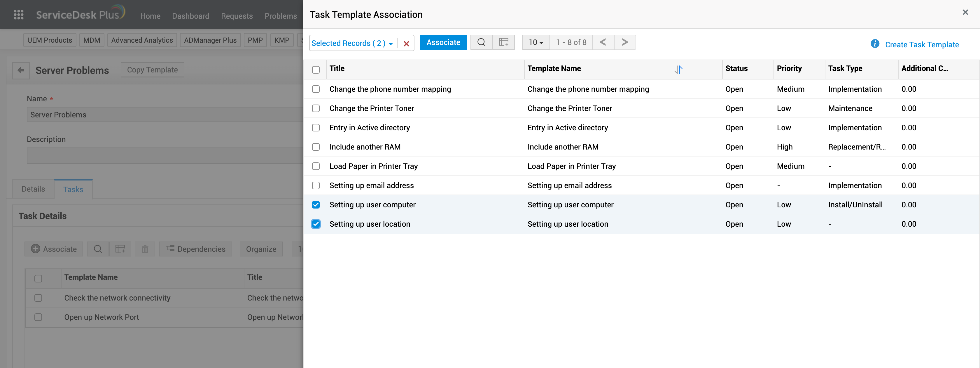The height and width of the screenshot is (368, 980).
Task: Tick select-all checkbox in Title header
Action: click(x=316, y=70)
